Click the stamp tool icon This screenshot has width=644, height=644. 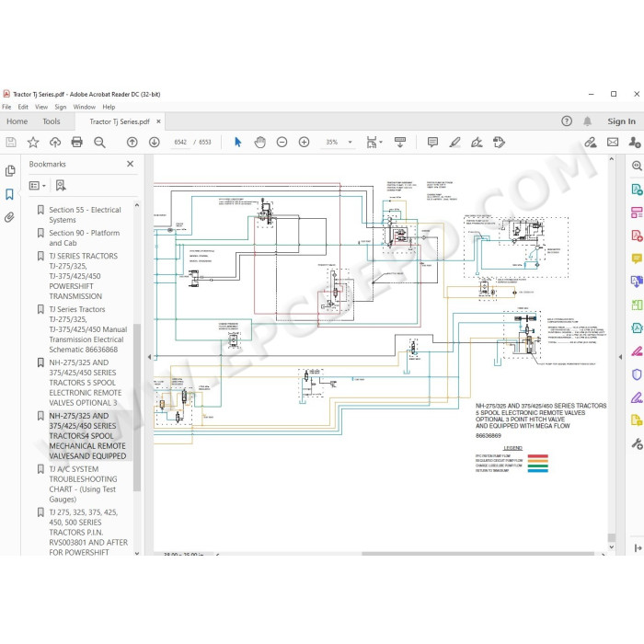(x=499, y=142)
